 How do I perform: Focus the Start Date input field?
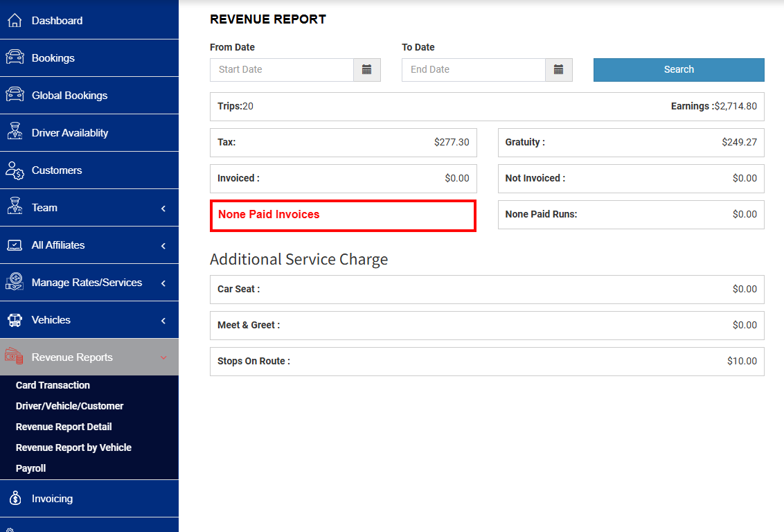coord(282,70)
